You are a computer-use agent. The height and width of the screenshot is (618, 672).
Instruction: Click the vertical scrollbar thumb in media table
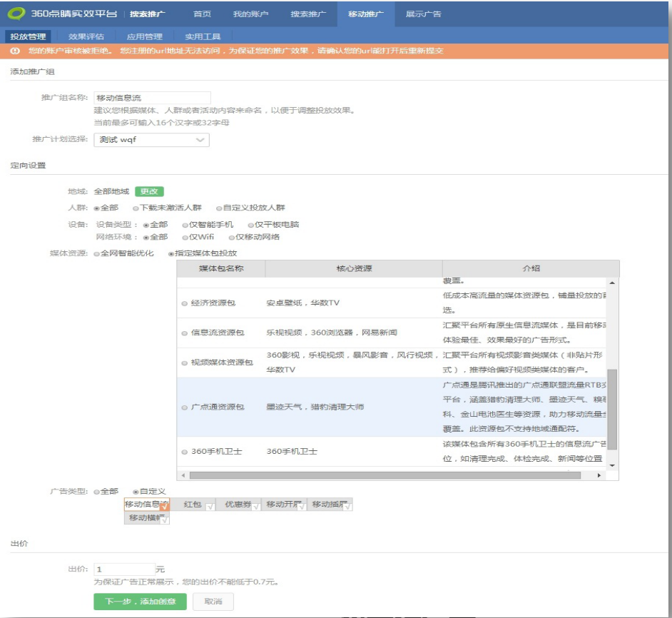(x=612, y=409)
